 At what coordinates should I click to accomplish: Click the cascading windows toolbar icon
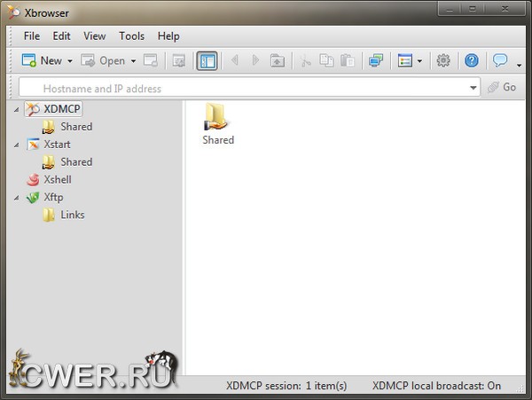[x=376, y=60]
